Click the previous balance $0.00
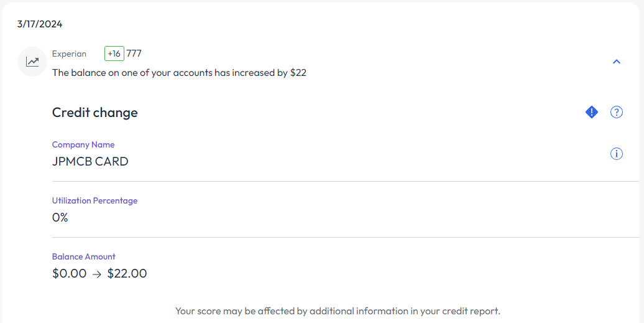 click(x=70, y=273)
